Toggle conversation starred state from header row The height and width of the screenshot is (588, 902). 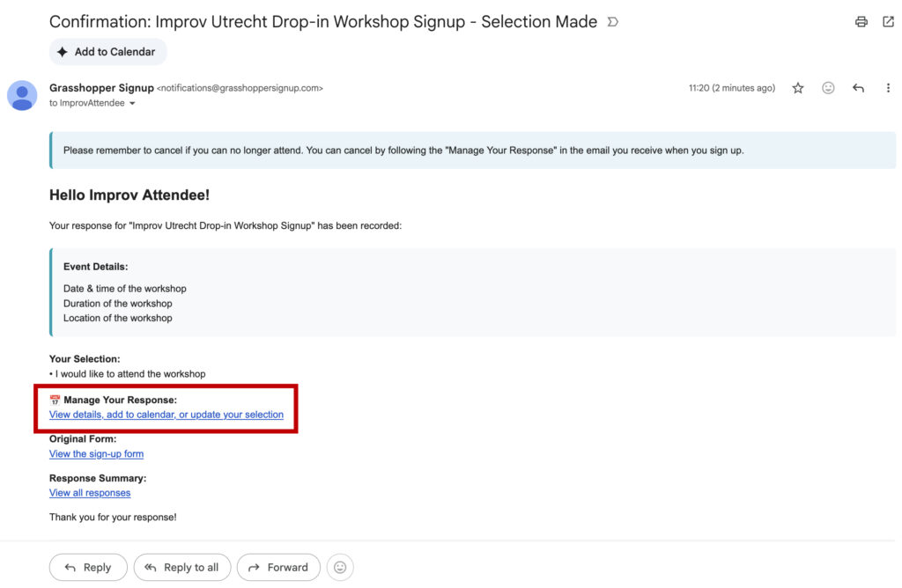(797, 88)
